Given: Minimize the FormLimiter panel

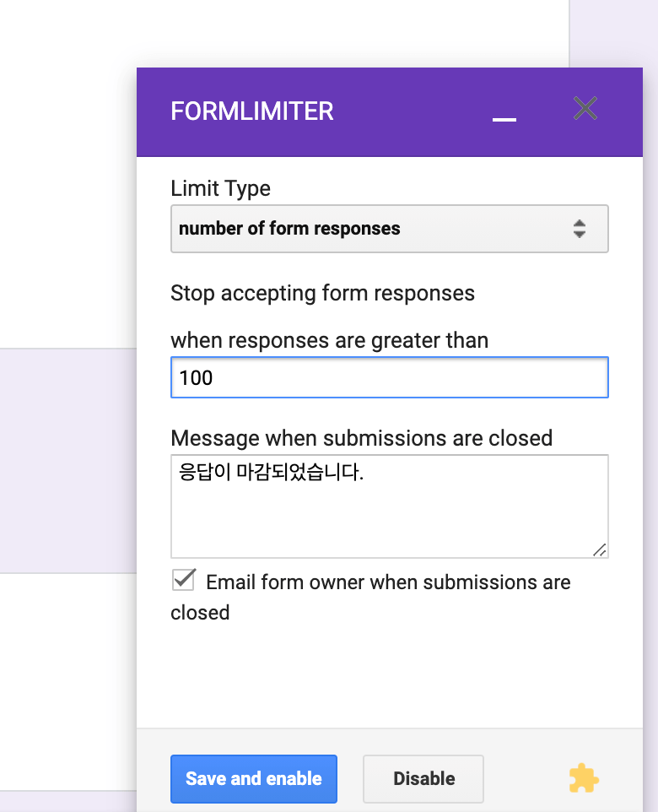Looking at the screenshot, I should coord(504,118).
